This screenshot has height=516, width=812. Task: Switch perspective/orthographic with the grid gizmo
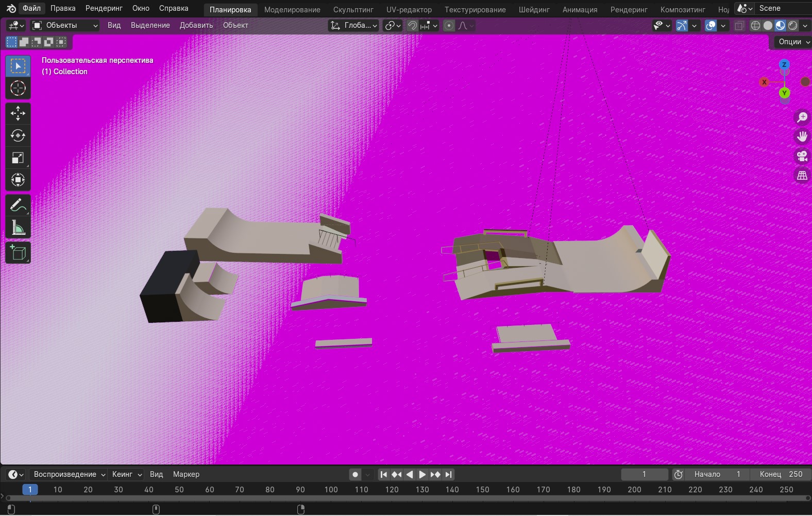(802, 176)
